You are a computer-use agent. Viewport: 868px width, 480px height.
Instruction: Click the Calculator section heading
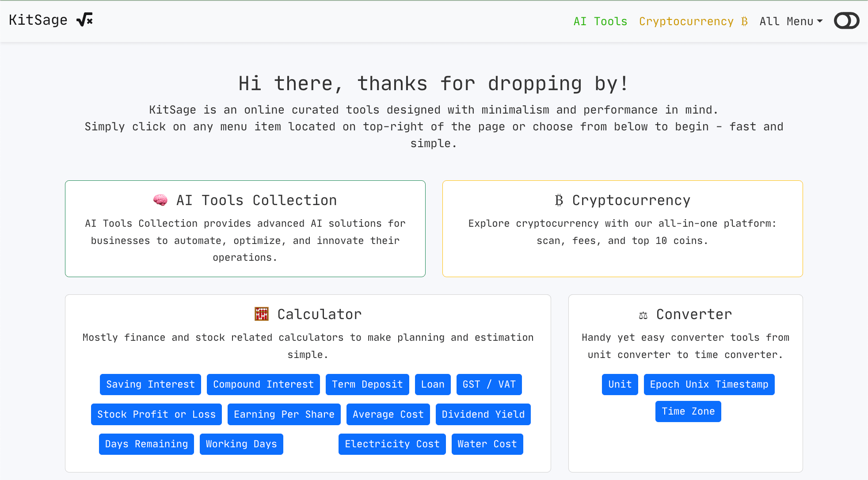[320, 314]
